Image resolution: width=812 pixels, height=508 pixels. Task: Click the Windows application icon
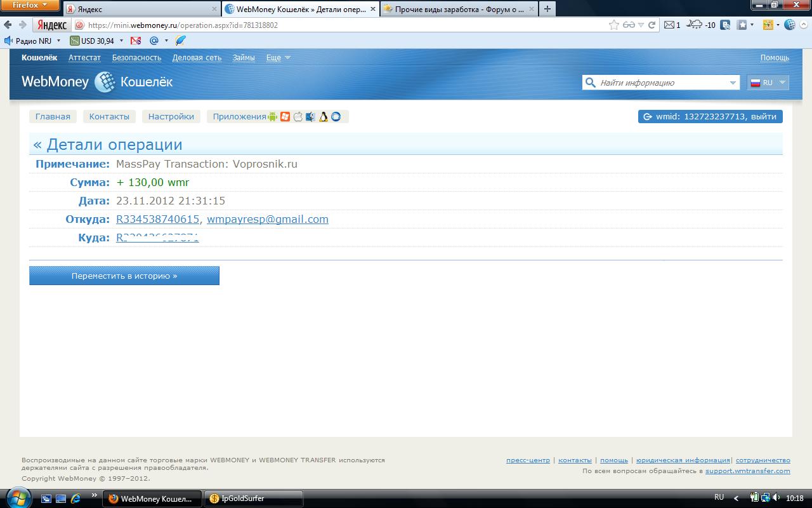pos(285,117)
